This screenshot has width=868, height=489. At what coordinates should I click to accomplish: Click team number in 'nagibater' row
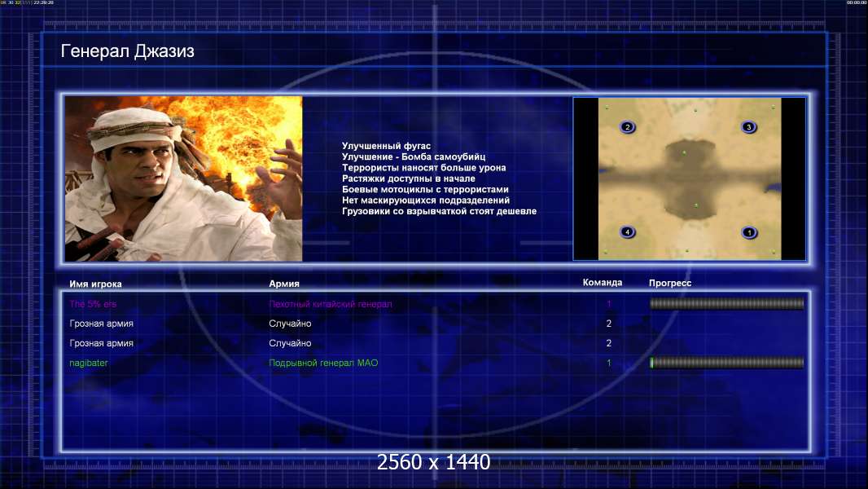coord(609,363)
